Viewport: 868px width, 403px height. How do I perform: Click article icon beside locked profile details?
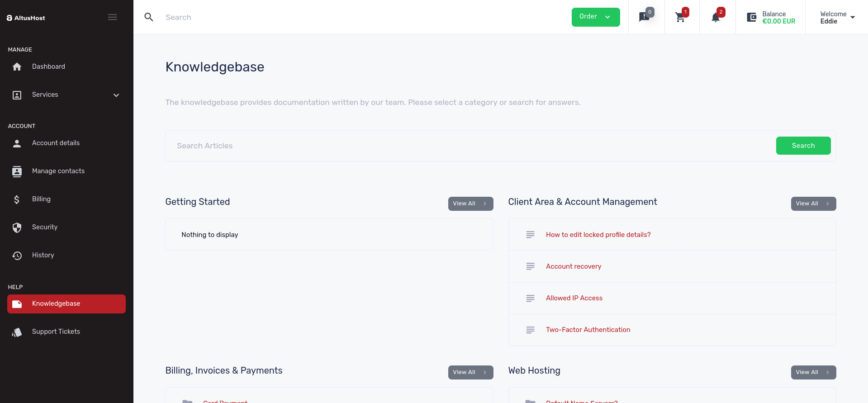(530, 235)
